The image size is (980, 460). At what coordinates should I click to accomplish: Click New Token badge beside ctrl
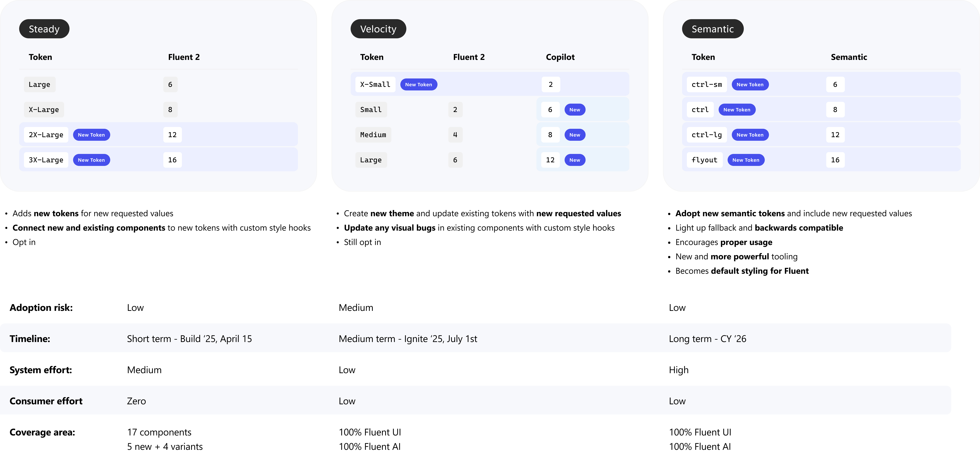pos(737,110)
